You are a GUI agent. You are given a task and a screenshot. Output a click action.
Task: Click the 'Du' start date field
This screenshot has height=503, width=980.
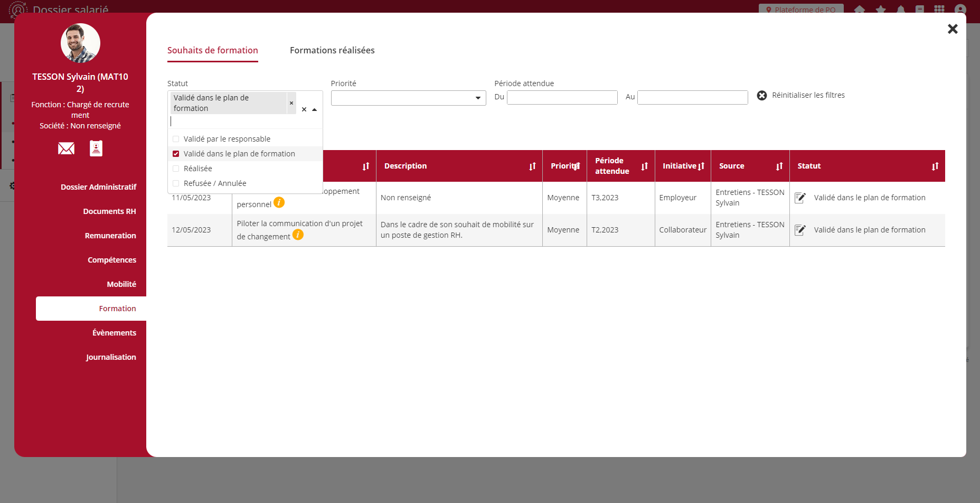(x=562, y=98)
